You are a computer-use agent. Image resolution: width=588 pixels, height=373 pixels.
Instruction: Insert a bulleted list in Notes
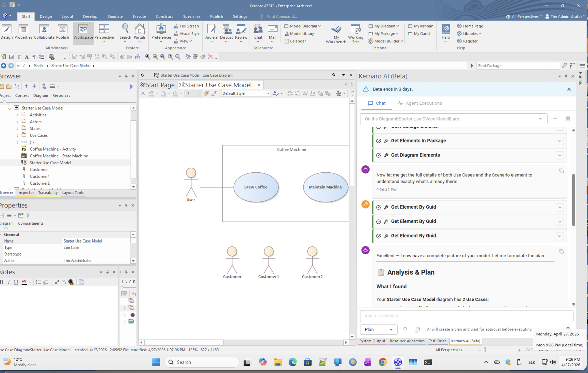click(x=38, y=282)
